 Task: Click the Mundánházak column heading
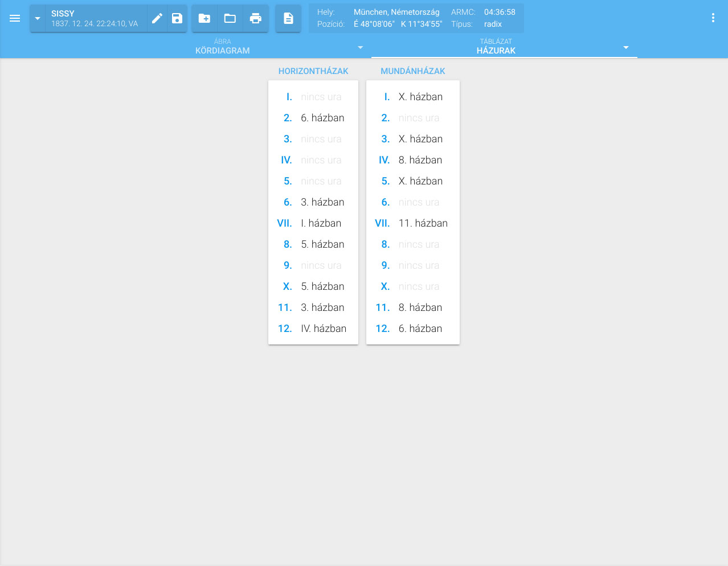[x=413, y=71]
